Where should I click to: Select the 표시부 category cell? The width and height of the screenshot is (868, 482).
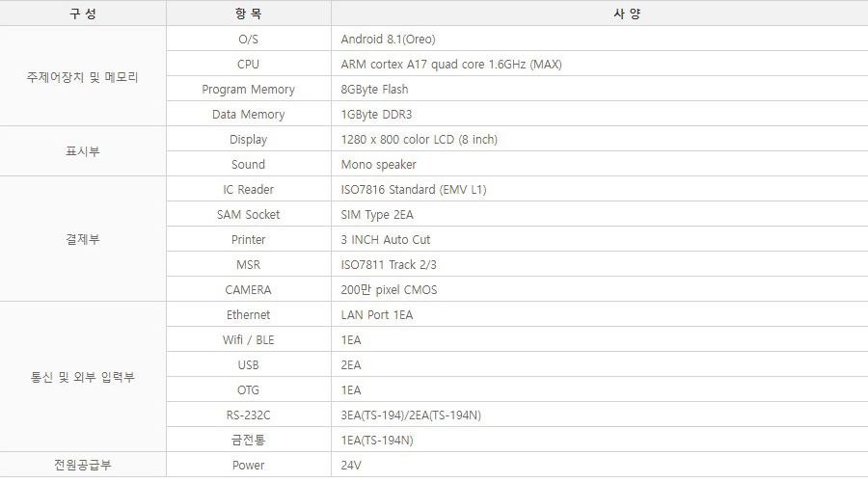83,151
